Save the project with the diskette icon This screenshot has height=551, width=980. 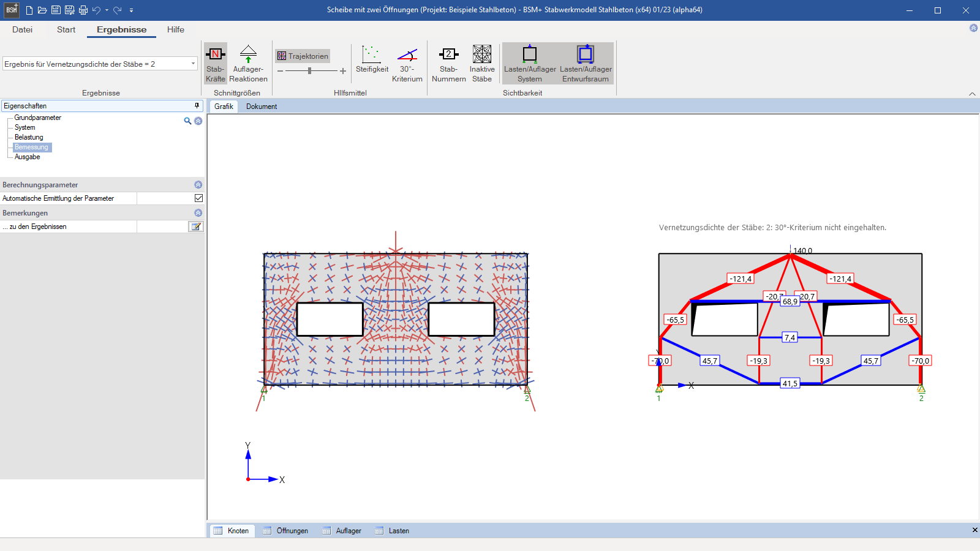click(56, 10)
